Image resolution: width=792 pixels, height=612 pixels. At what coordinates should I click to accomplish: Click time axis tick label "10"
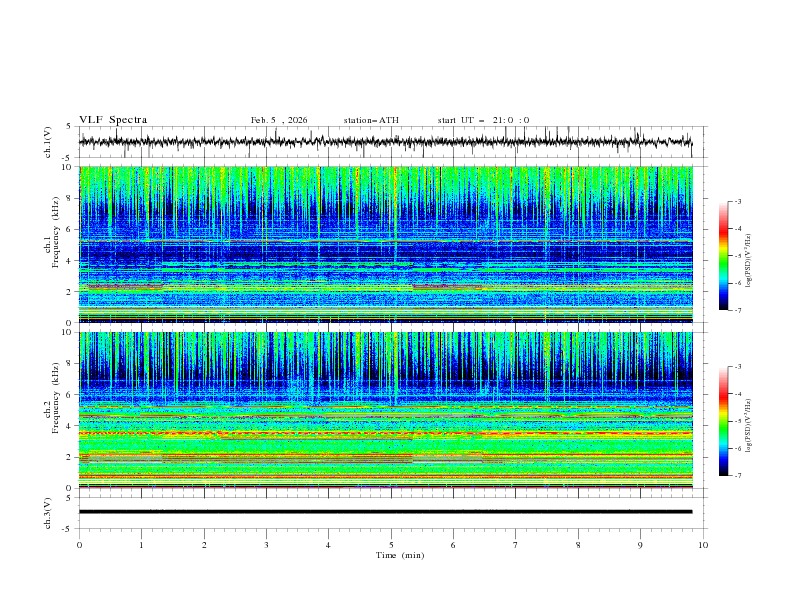(703, 545)
